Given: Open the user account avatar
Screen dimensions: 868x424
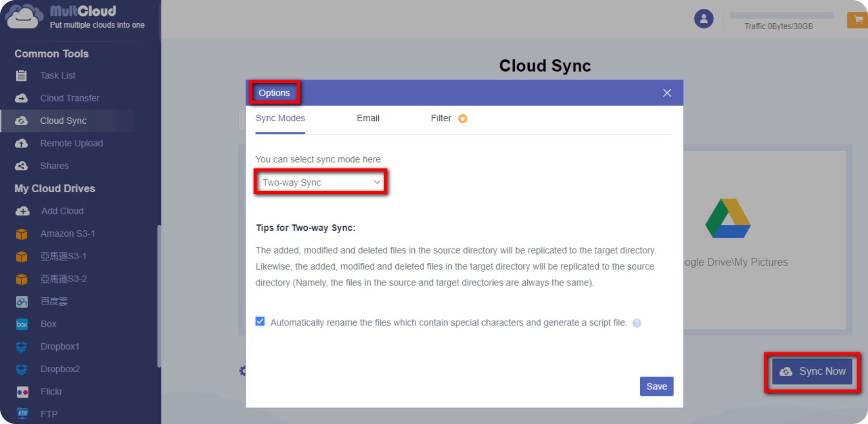Looking at the screenshot, I should [x=704, y=19].
